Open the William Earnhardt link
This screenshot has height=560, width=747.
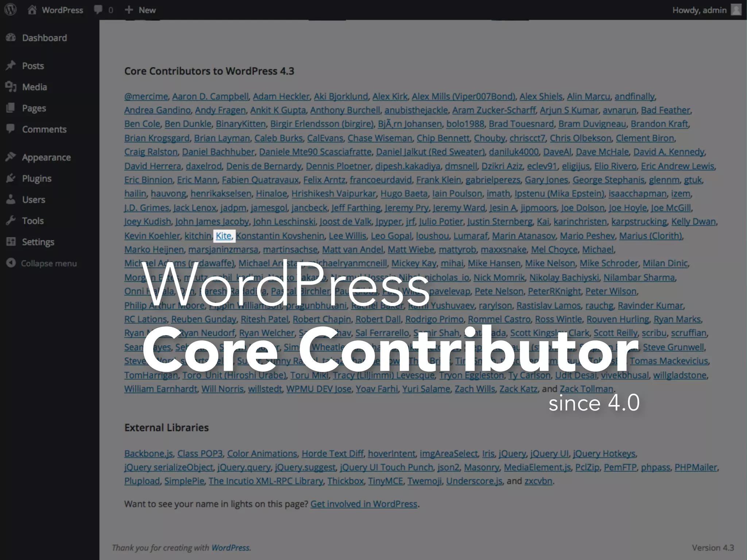point(160,389)
